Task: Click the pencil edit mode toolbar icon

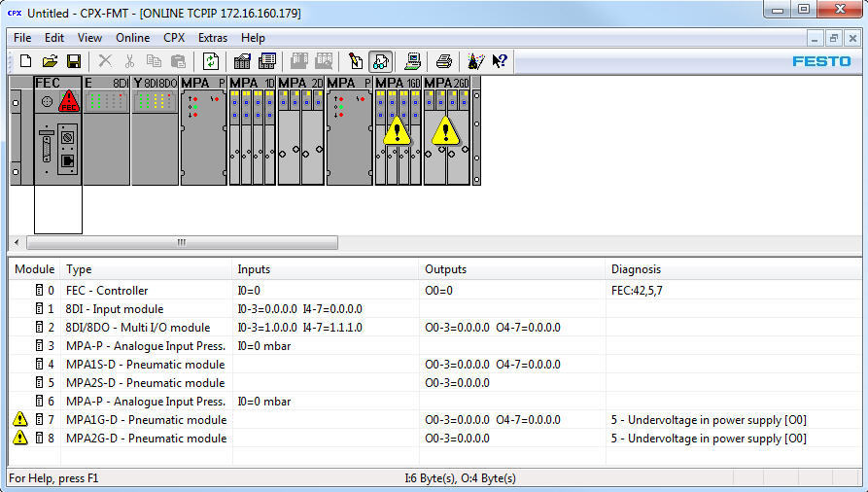Action: (x=356, y=61)
